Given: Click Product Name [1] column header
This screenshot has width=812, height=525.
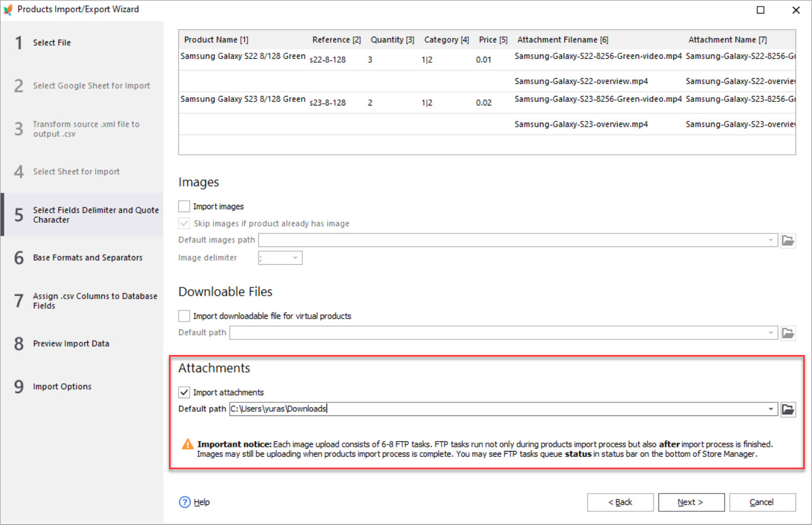Looking at the screenshot, I should tap(216, 40).
